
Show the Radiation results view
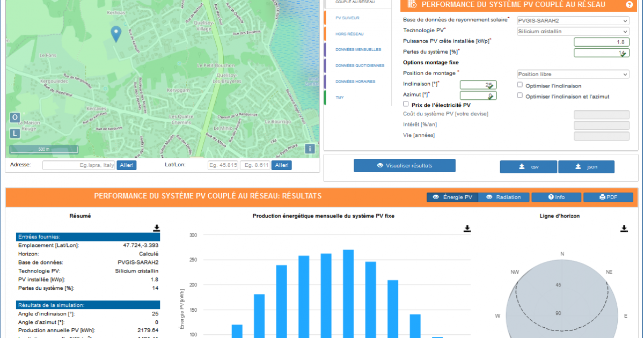click(x=503, y=197)
